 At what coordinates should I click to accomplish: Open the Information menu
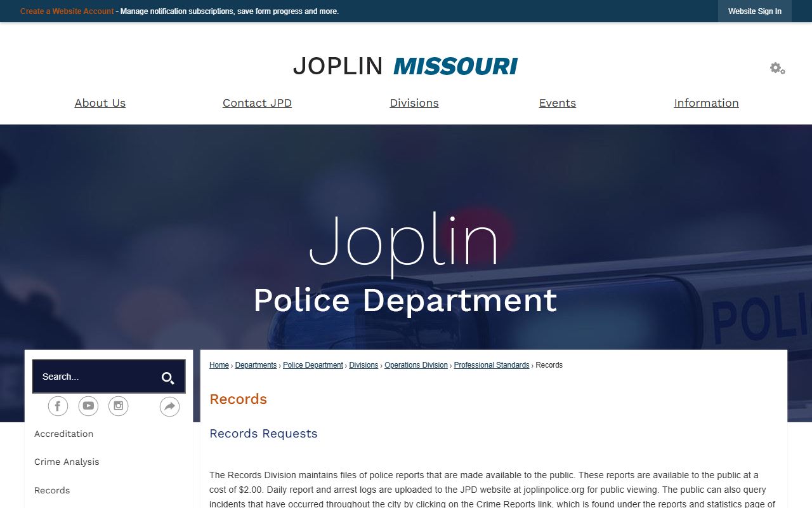(706, 103)
